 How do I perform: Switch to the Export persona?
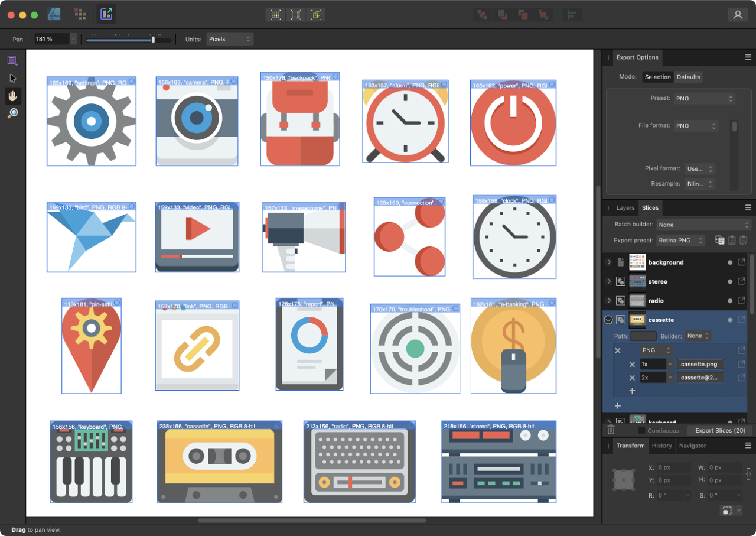tap(107, 14)
